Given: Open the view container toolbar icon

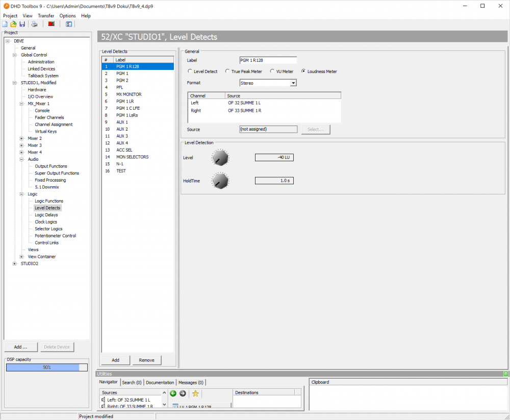Looking at the screenshot, I should [x=68, y=24].
